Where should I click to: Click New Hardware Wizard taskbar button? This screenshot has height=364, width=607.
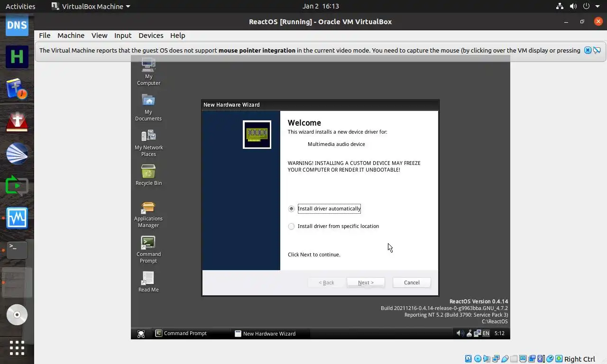point(271,334)
